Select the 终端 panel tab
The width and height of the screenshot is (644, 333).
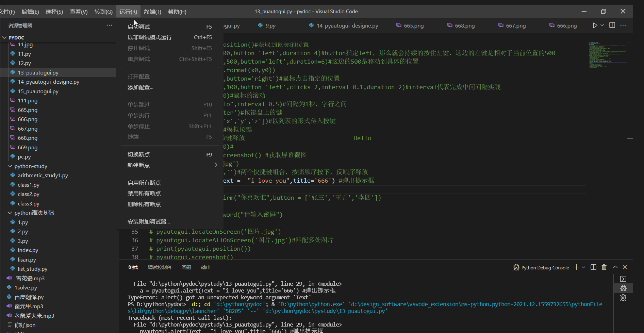click(x=133, y=267)
